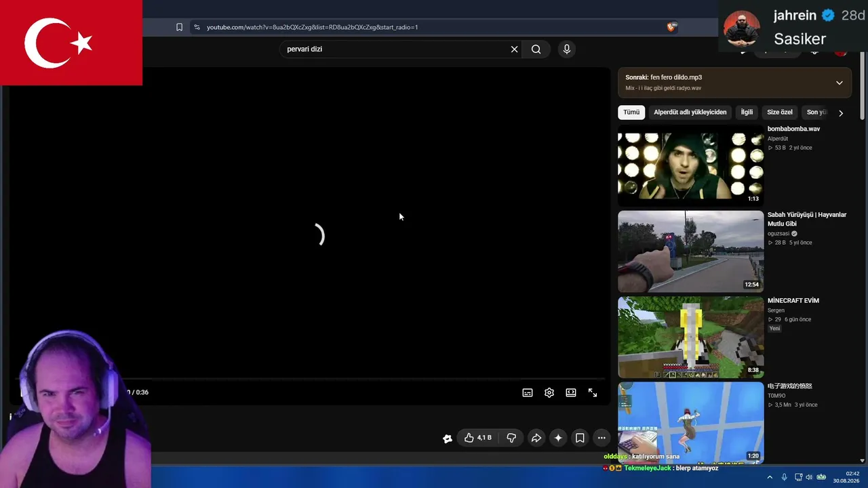Click Sonraki: fen fero dildo.mp3 text
The image size is (868, 488).
(x=663, y=77)
